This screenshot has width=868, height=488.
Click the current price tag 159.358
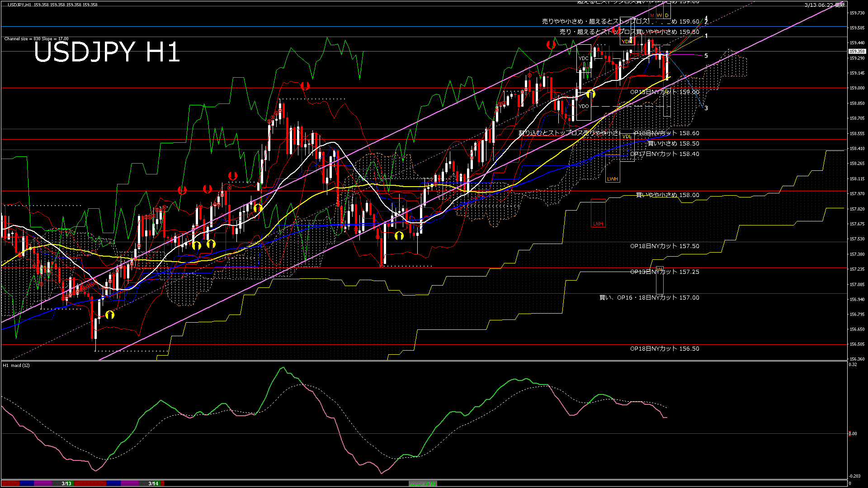856,52
